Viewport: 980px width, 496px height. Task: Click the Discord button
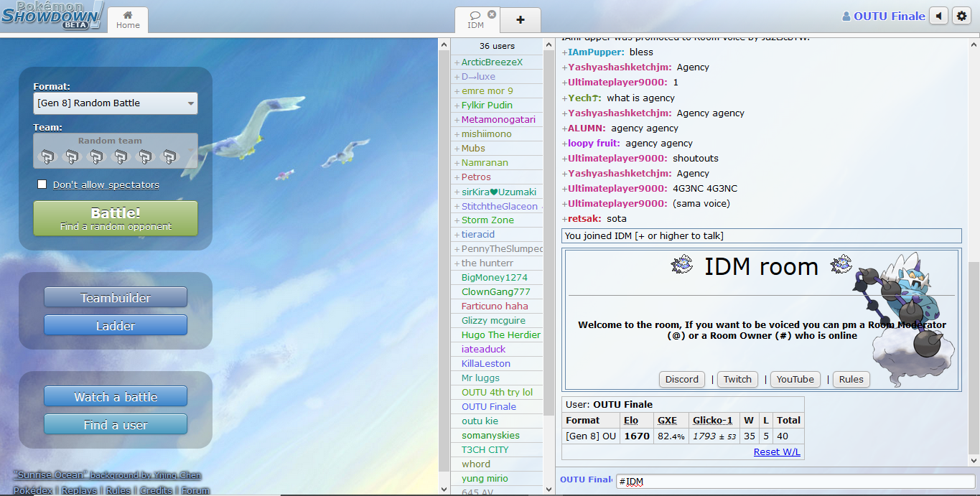(681, 379)
